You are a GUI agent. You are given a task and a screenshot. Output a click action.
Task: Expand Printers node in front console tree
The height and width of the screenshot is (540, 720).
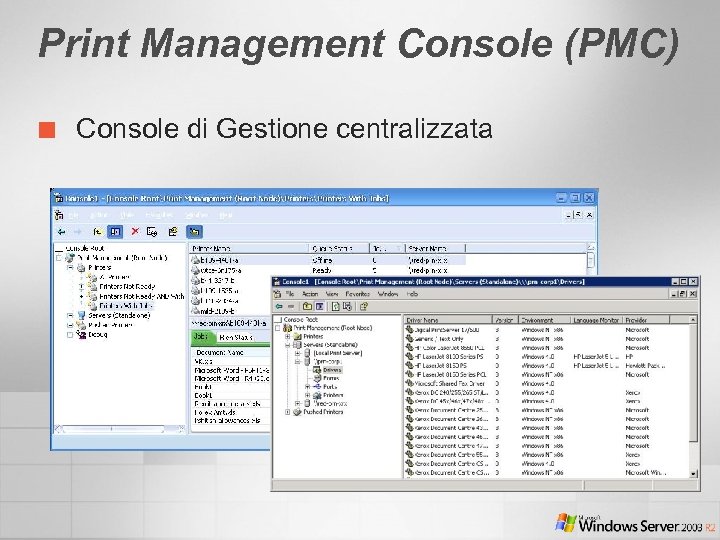288,337
